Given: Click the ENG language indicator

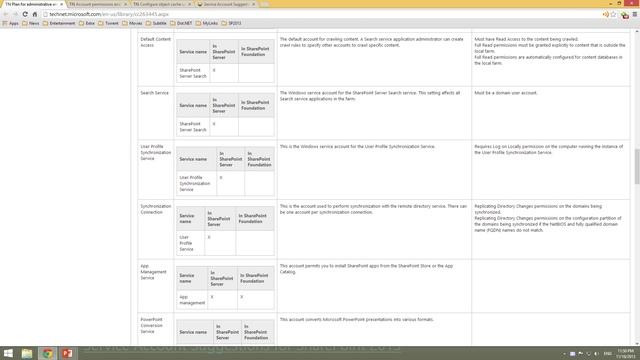Looking at the screenshot, I should point(607,354).
